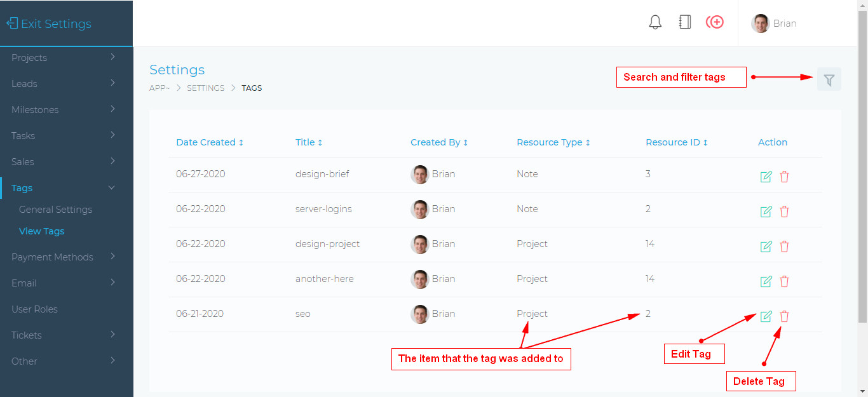Expand the Projects sidebar section
This screenshot has width=868, height=397.
[29, 57]
